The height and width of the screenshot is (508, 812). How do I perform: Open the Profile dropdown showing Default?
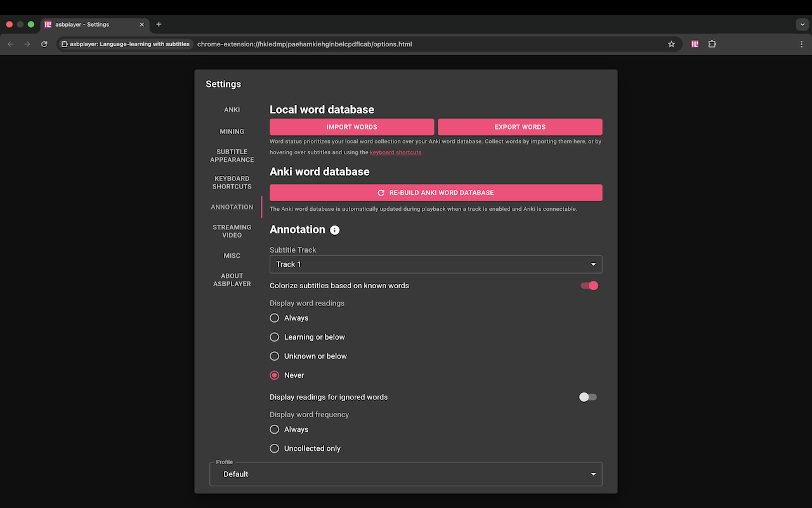pos(406,474)
